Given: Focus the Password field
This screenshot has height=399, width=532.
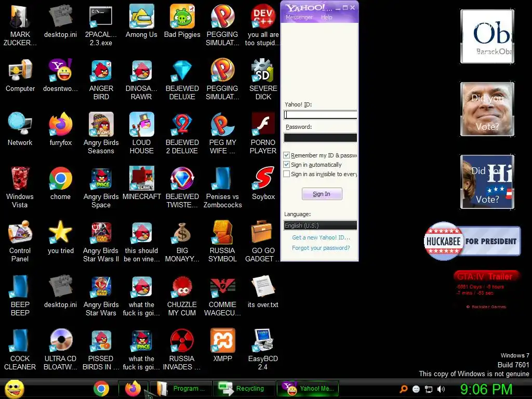Looking at the screenshot, I should [320, 137].
